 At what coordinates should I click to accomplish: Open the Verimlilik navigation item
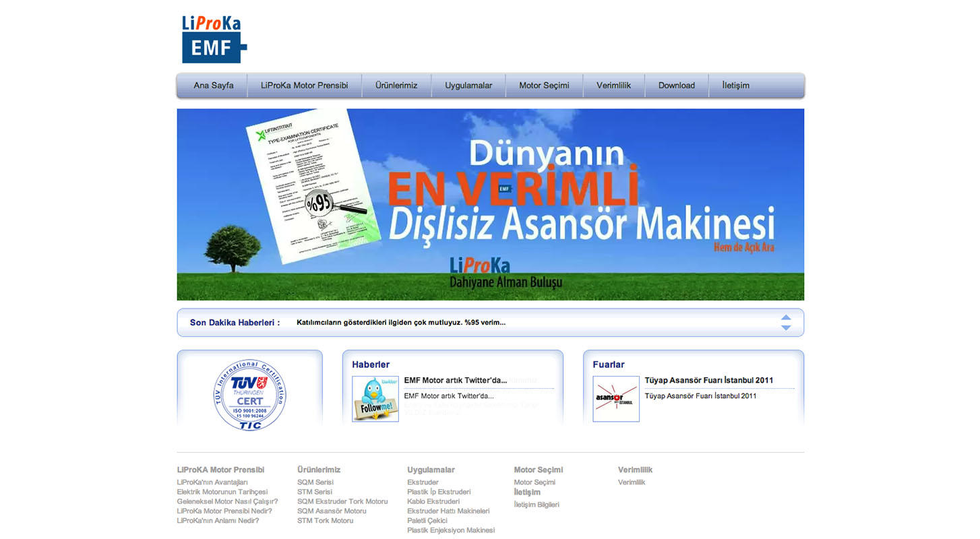pyautogui.click(x=613, y=86)
